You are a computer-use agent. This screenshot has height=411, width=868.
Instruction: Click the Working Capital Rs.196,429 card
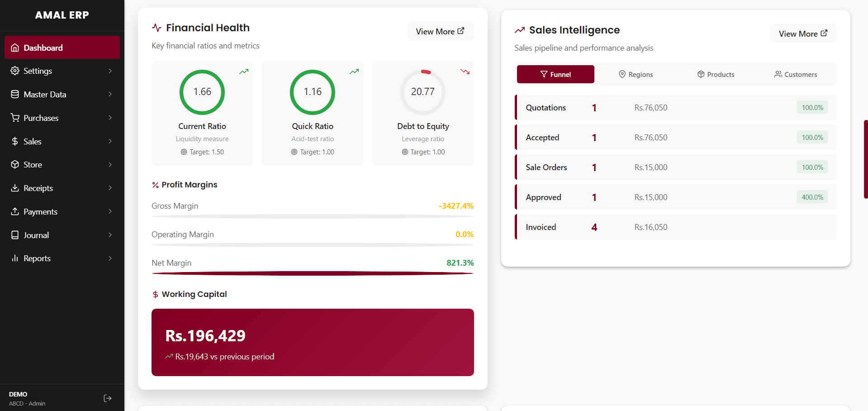(x=313, y=342)
